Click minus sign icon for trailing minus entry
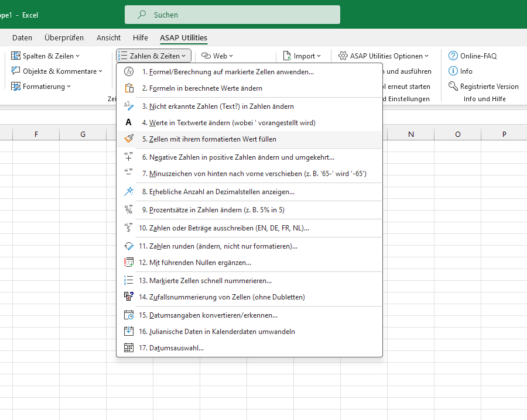 (x=128, y=173)
